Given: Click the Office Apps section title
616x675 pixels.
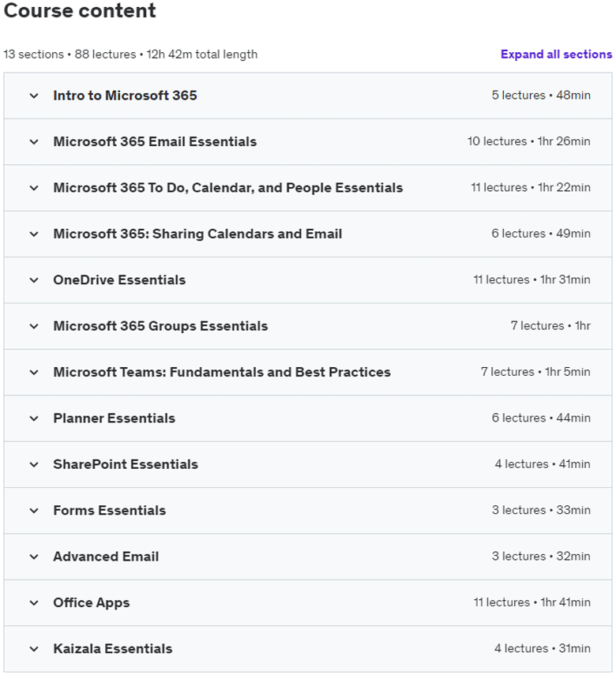Looking at the screenshot, I should [92, 602].
